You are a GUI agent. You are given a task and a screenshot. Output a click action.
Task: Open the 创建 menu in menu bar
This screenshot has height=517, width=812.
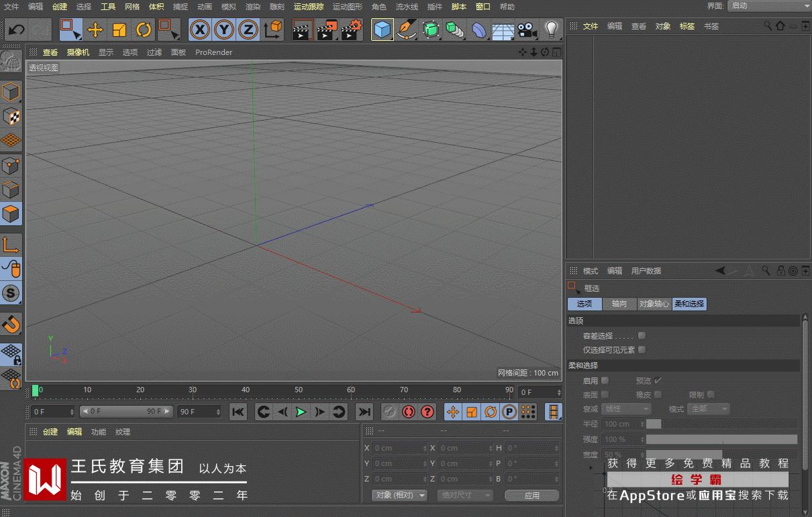tap(60, 7)
